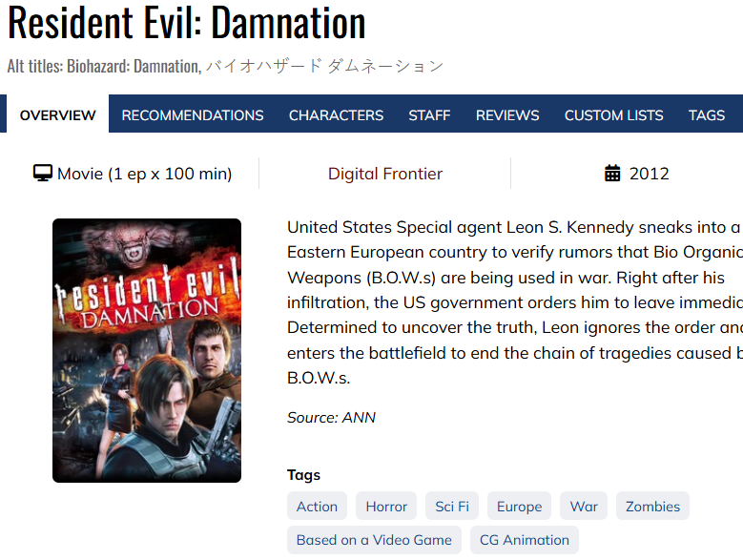
Task: Open the Custom Lists tab
Action: [x=613, y=115]
